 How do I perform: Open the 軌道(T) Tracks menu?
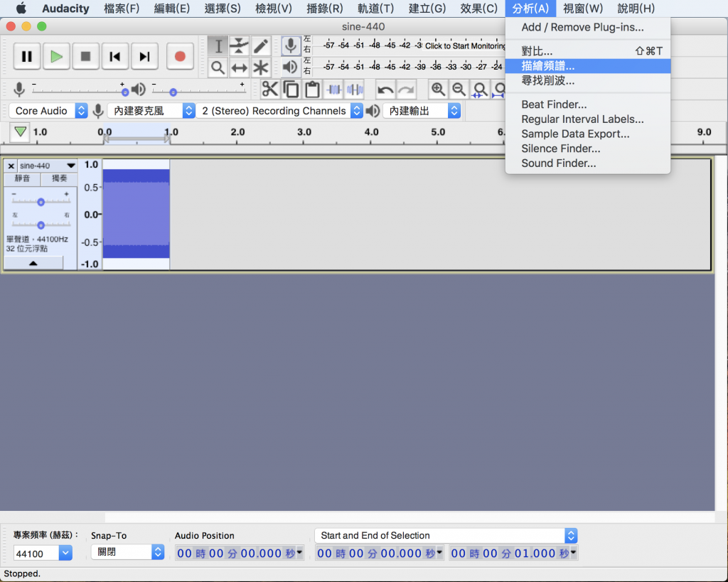(x=375, y=9)
